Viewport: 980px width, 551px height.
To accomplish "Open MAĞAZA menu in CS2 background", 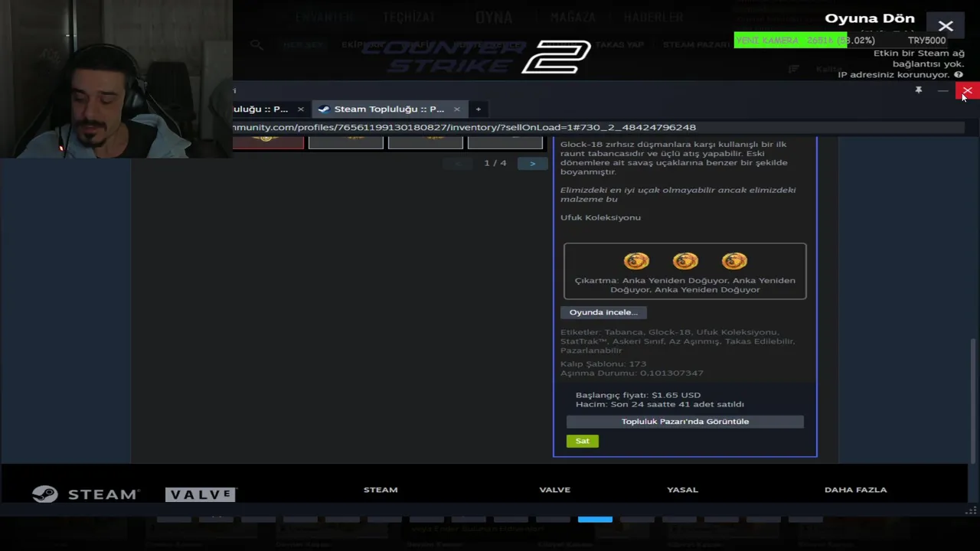I will (x=573, y=17).
